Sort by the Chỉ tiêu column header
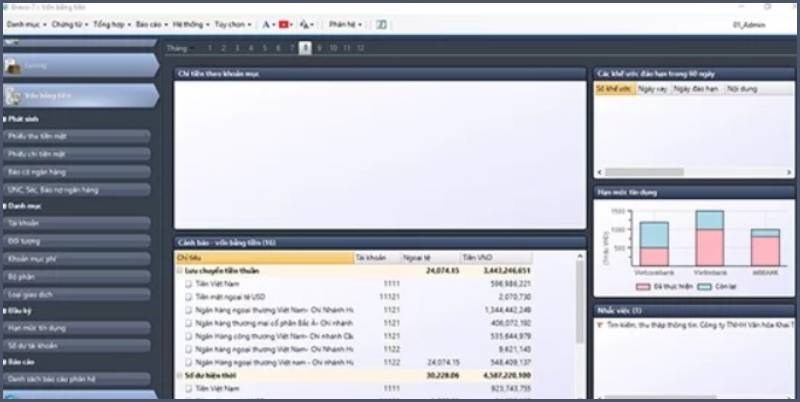The image size is (800, 402). click(x=264, y=258)
